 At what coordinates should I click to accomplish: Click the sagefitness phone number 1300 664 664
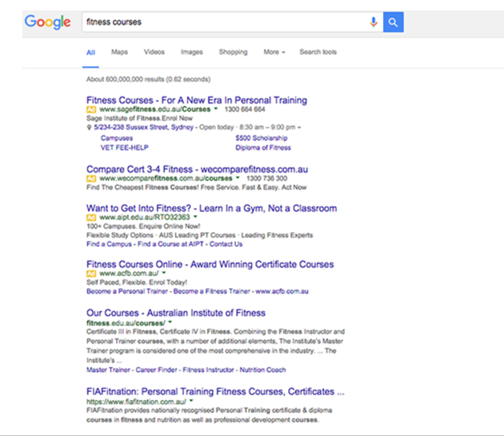245,110
